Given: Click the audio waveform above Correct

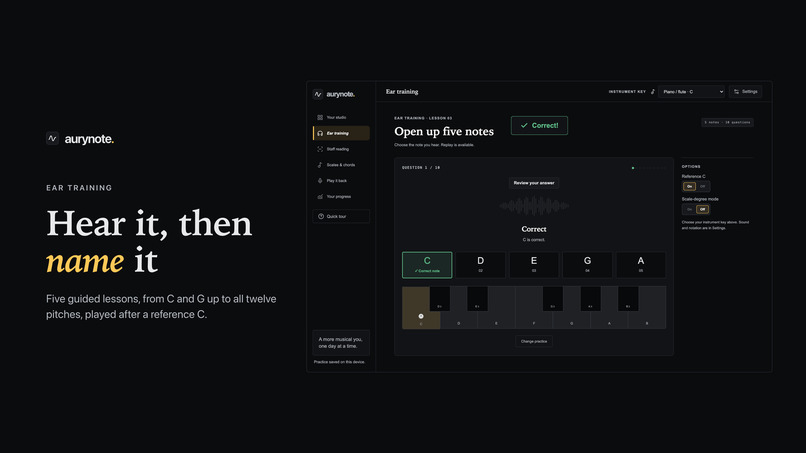Looking at the screenshot, I should 534,206.
